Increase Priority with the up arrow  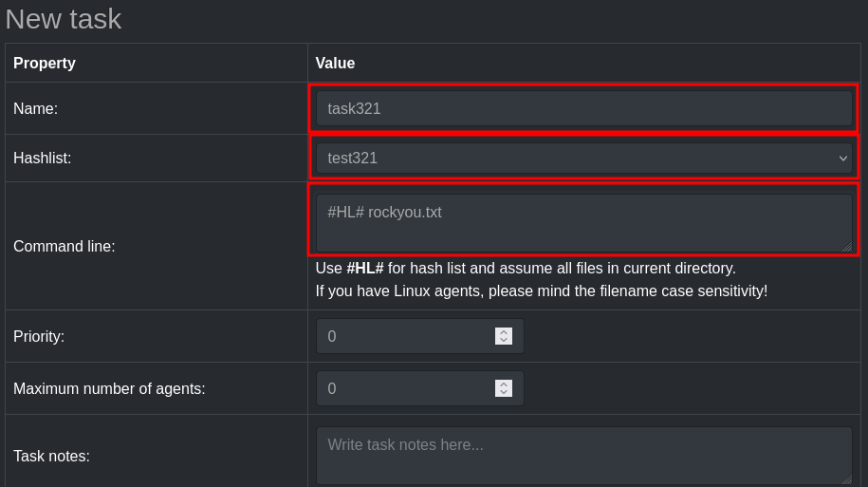pyautogui.click(x=504, y=332)
